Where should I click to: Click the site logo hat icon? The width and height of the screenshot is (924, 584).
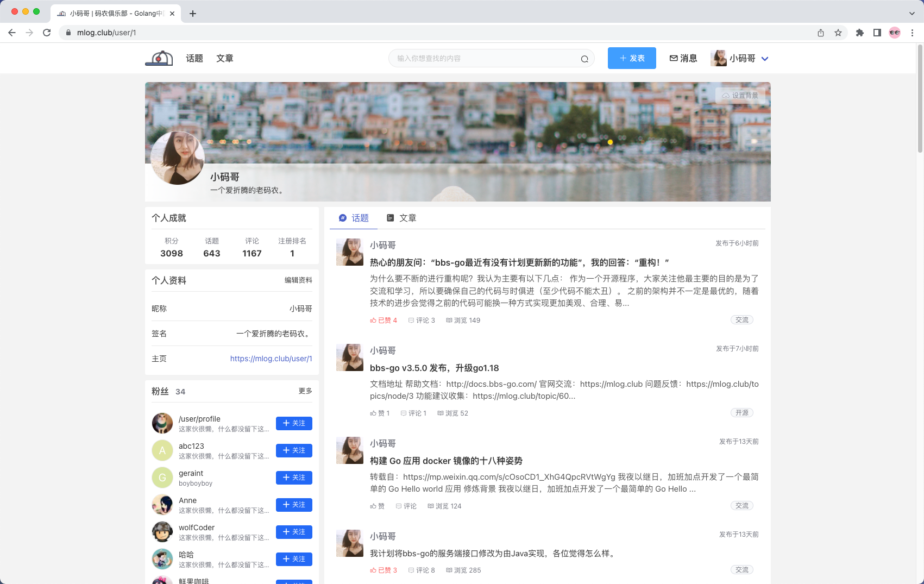click(159, 57)
